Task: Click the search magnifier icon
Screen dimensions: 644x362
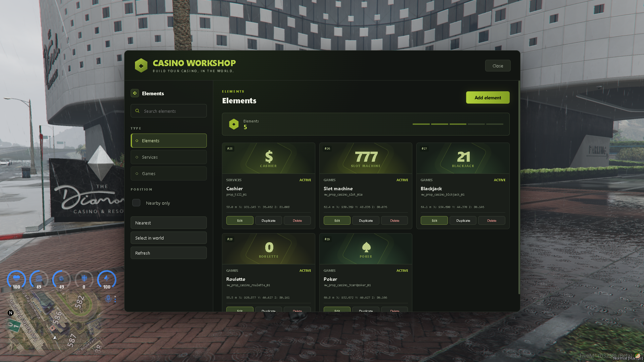Action: click(137, 111)
